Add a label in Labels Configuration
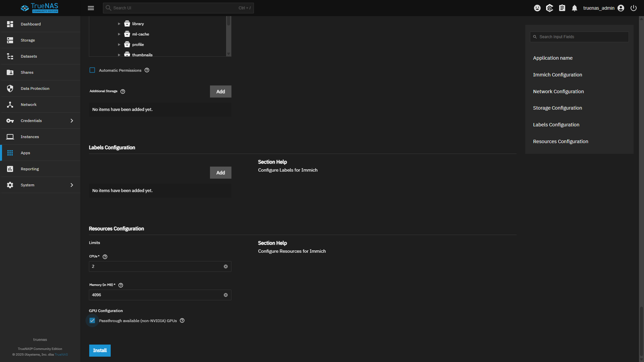Image resolution: width=644 pixels, height=362 pixels. tap(220, 173)
